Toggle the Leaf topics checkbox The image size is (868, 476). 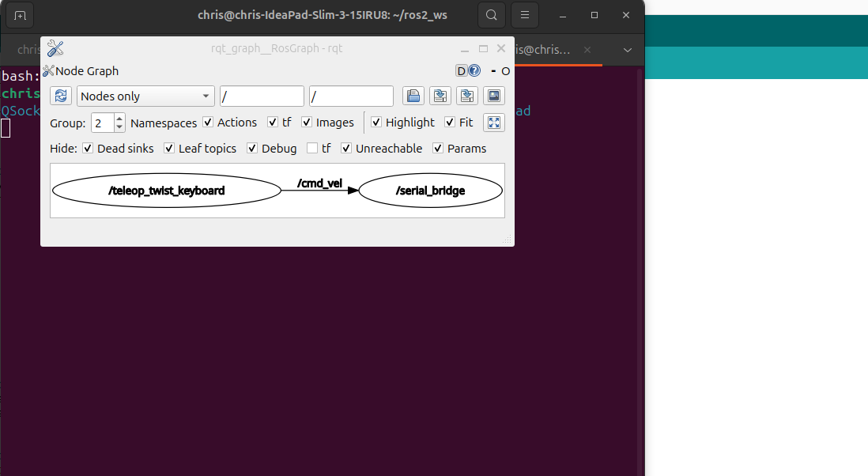(x=170, y=149)
